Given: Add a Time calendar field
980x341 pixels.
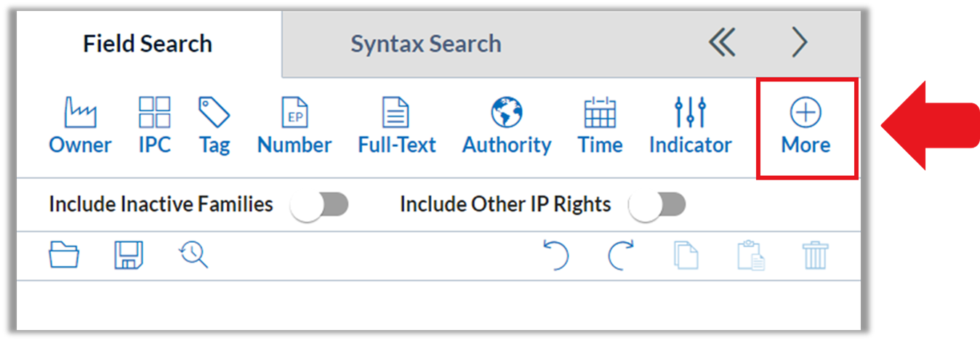Looking at the screenshot, I should (601, 126).
